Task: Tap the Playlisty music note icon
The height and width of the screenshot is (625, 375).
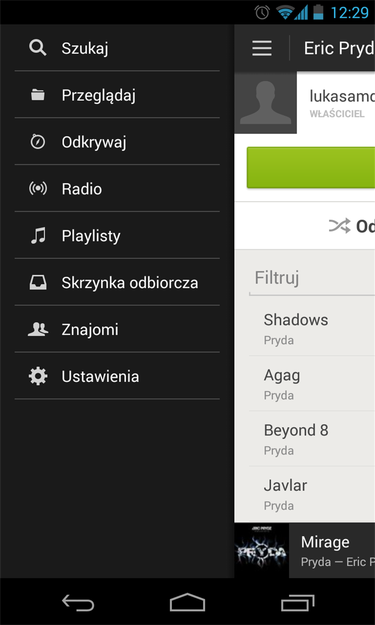Action: pos(38,236)
